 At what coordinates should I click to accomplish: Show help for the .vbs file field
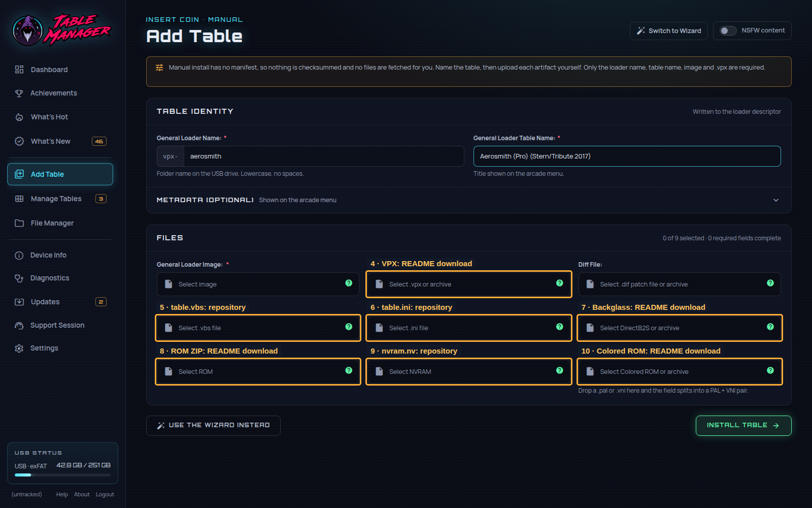point(349,327)
